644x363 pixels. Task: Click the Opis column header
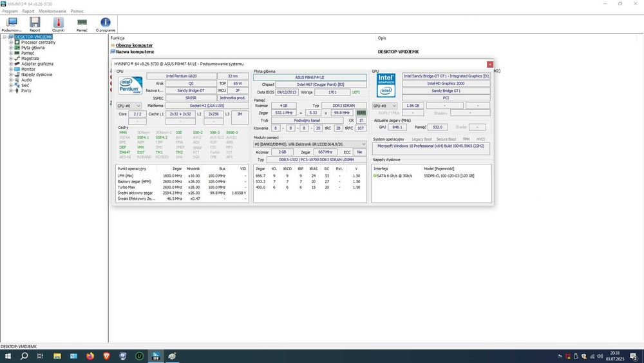point(382,38)
